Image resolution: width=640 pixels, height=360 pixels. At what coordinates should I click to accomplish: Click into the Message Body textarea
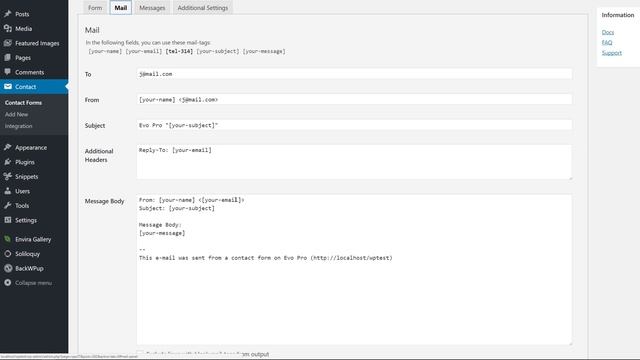[x=354, y=270]
